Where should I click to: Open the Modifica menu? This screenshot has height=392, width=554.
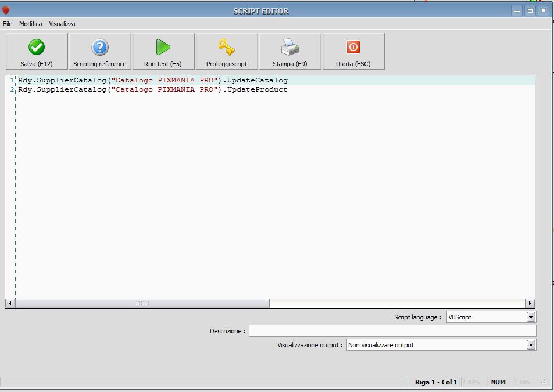pos(30,24)
